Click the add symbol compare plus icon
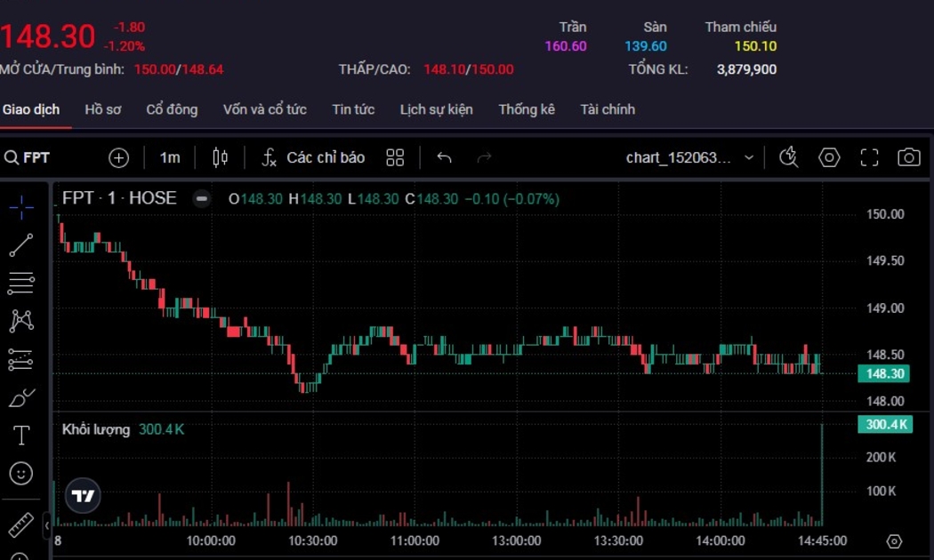This screenshot has height=560, width=934. 118,157
